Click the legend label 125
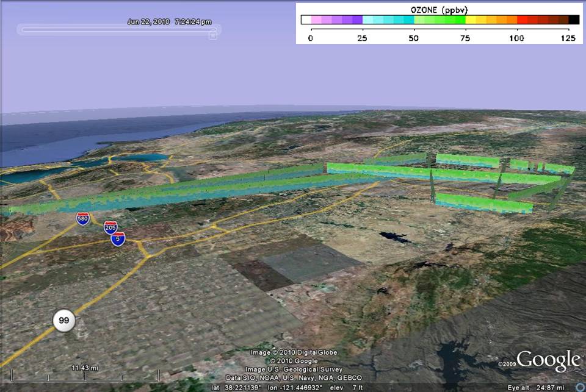The image size is (586, 392). [568, 38]
